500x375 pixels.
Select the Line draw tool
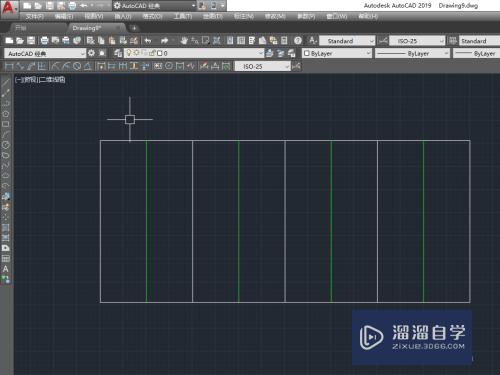click(6, 83)
